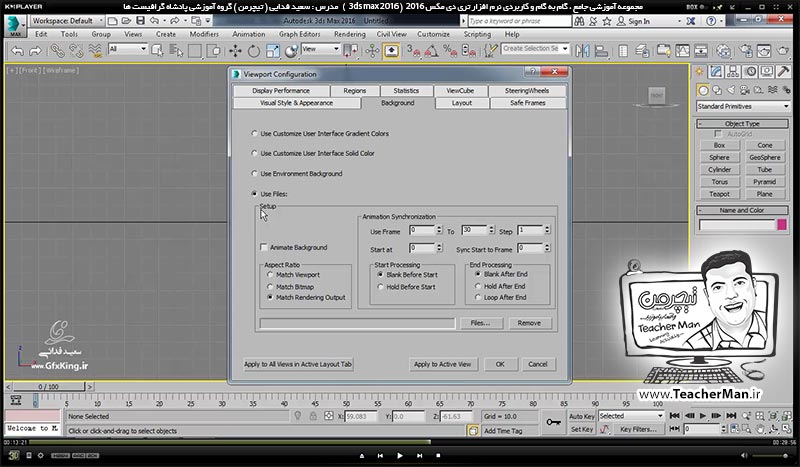
Task: Select Use Customize User Interface Gradient Colors
Action: point(254,133)
